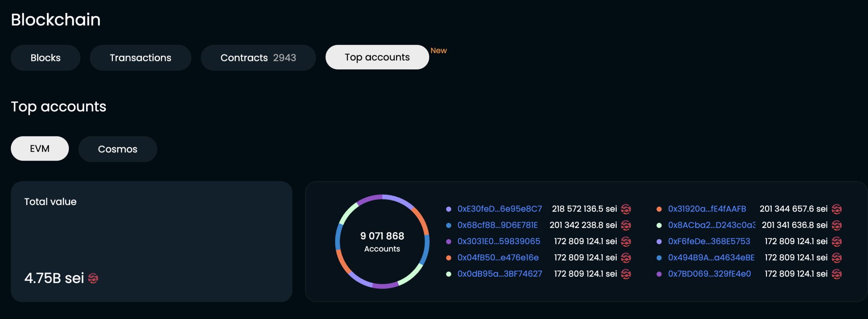Select the Top accounts tab
Viewport: 868px width, 319px height.
pyautogui.click(x=377, y=57)
